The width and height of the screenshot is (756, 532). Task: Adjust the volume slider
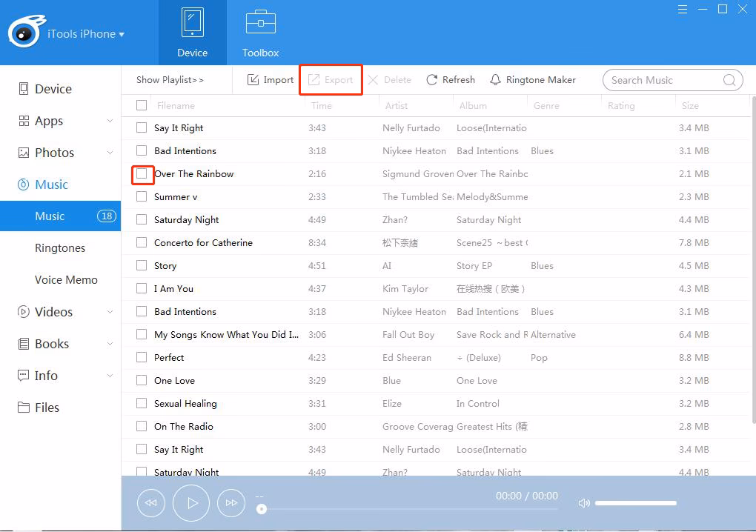[x=635, y=503]
